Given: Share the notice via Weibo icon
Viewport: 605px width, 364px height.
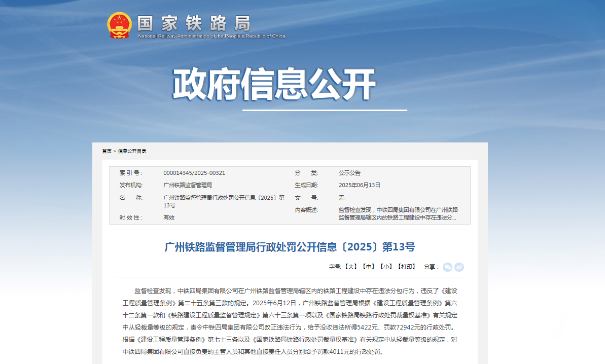Looking at the screenshot, I should pyautogui.click(x=459, y=267).
